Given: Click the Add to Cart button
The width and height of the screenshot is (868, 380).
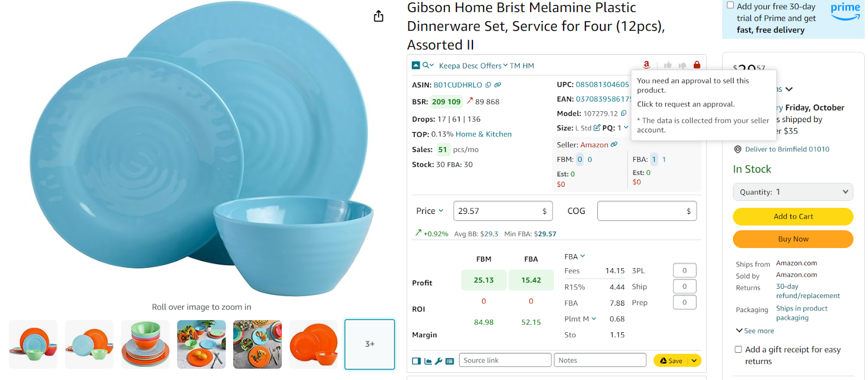Looking at the screenshot, I should (x=793, y=217).
